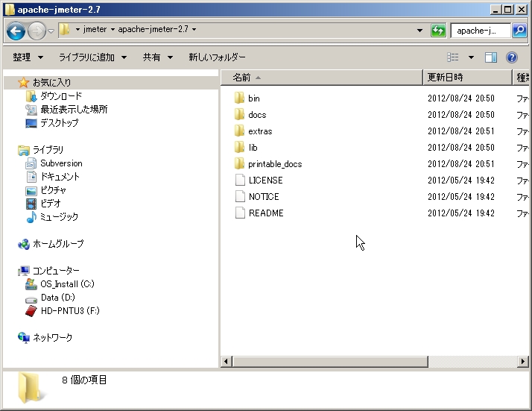Select the bin folder icon
Image resolution: width=532 pixels, height=411 pixels.
coord(239,98)
